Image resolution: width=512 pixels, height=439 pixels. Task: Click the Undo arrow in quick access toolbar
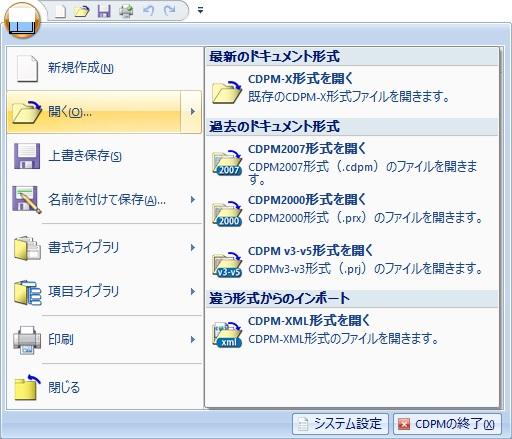[148, 11]
